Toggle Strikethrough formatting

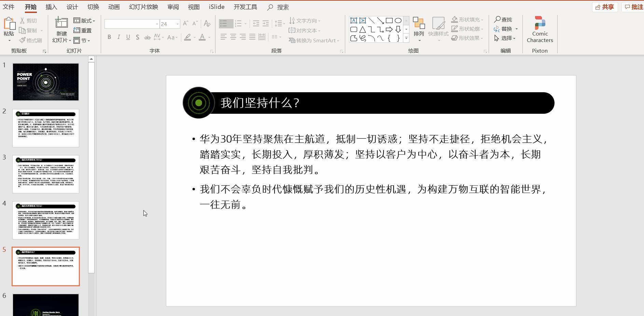[148, 37]
